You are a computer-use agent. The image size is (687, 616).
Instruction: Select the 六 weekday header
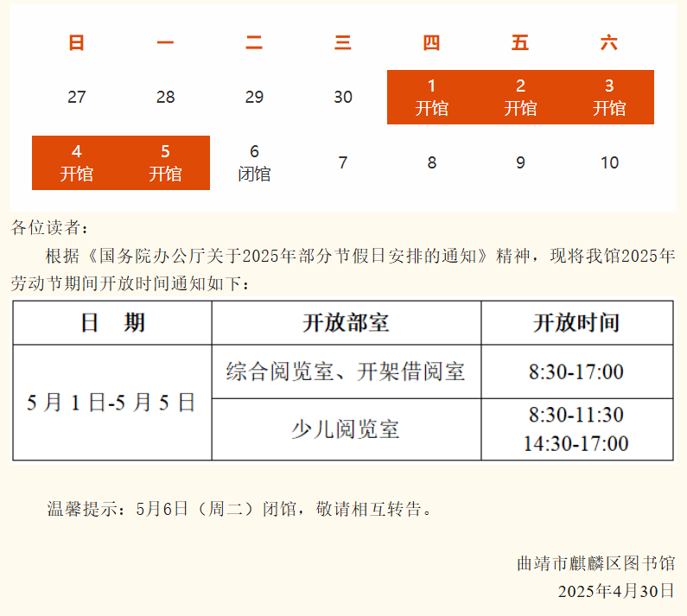(x=609, y=42)
